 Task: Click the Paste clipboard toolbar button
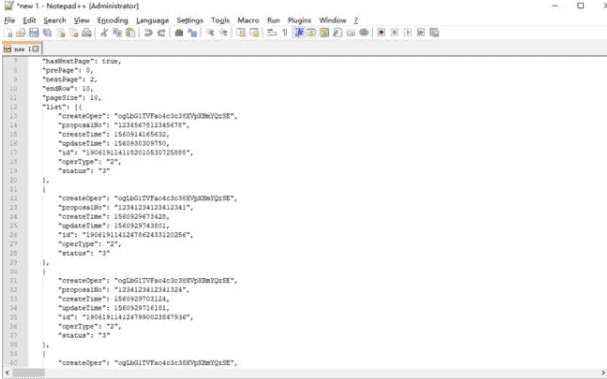[131, 33]
